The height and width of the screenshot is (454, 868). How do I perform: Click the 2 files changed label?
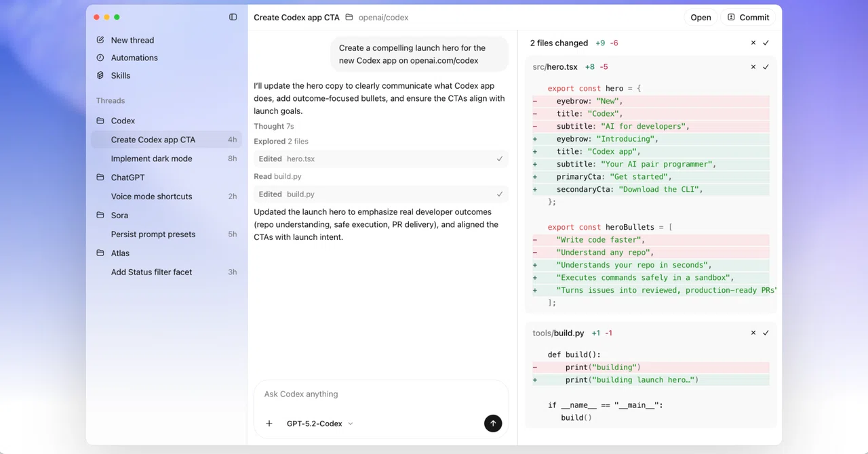559,43
